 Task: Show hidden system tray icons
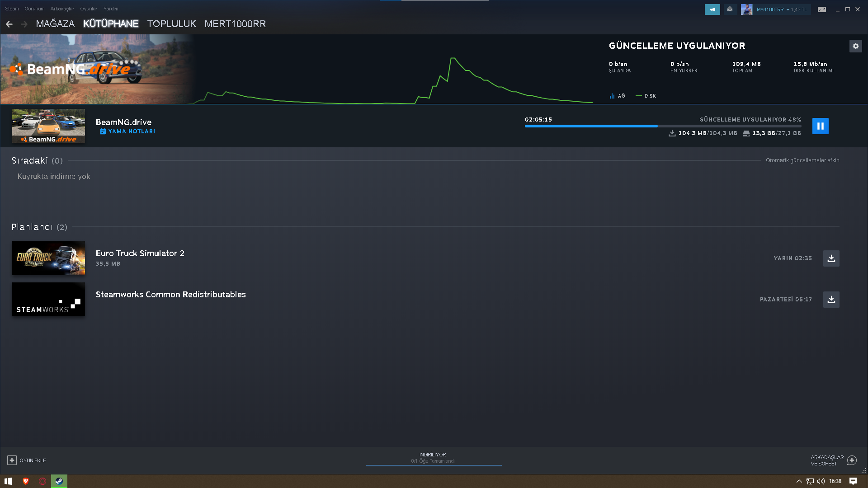tap(799, 481)
